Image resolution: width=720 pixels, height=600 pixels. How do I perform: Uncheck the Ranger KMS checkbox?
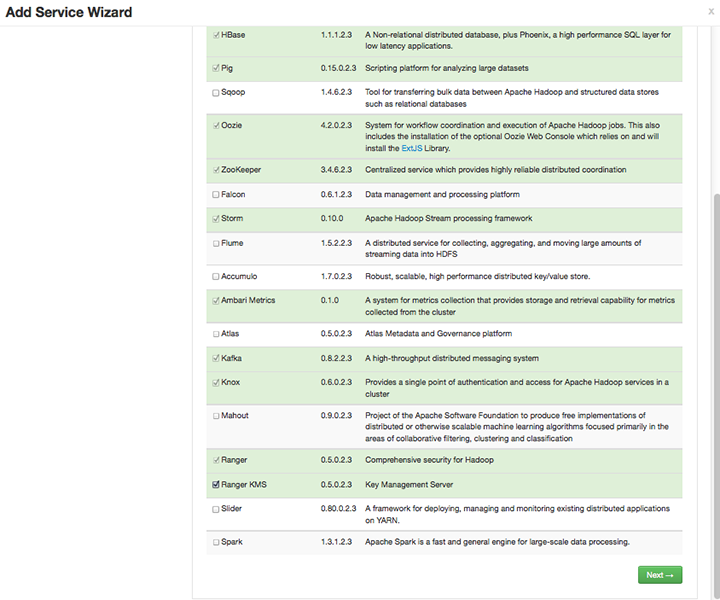click(216, 485)
